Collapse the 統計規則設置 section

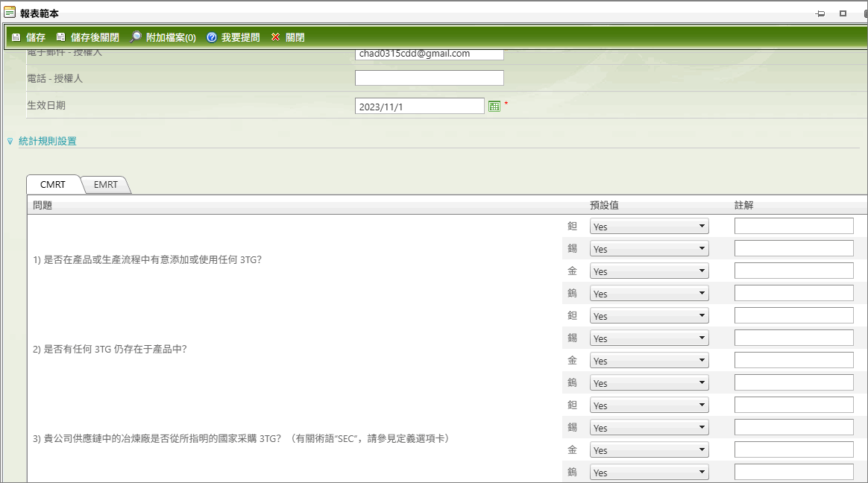point(10,142)
